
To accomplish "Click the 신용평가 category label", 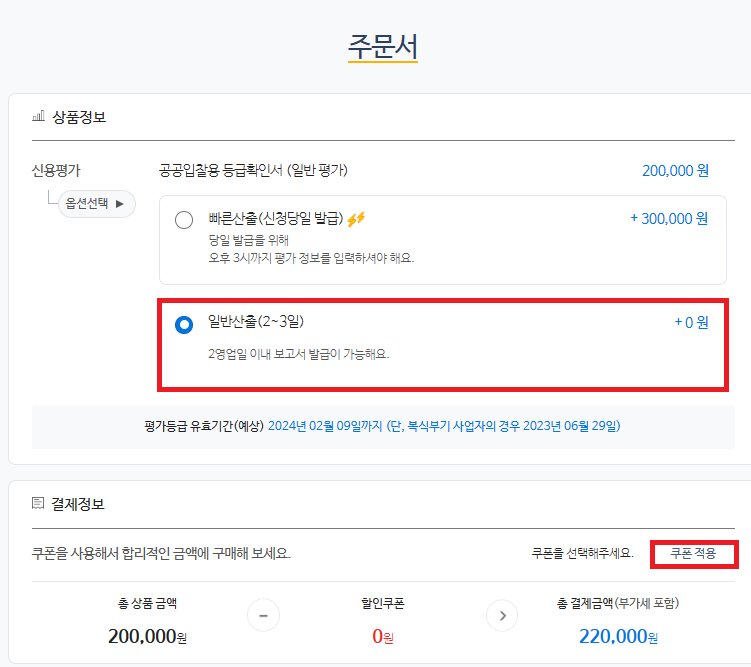I will 55,171.
